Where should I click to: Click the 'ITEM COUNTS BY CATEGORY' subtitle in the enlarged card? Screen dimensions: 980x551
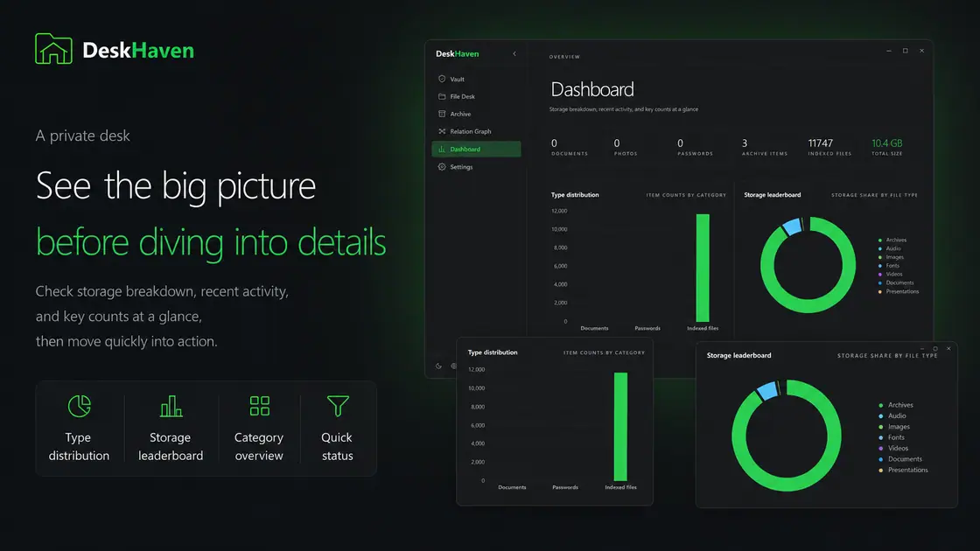point(604,353)
